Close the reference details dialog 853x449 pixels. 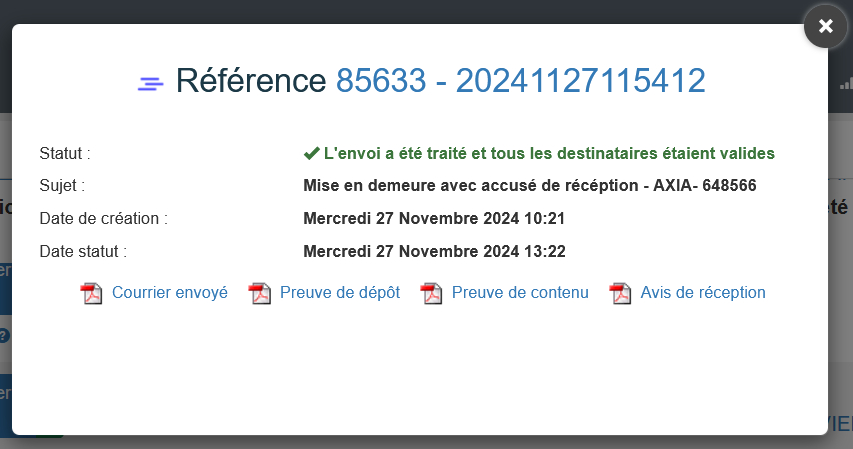(825, 27)
